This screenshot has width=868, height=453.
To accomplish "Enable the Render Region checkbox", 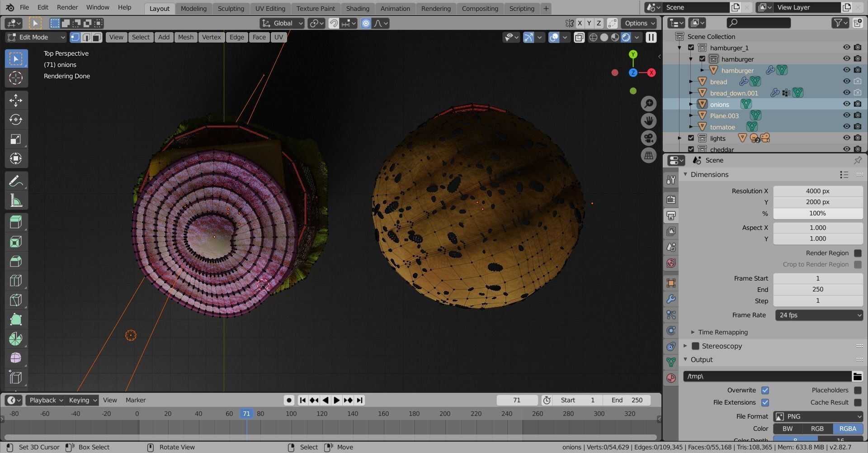I will coord(858,253).
